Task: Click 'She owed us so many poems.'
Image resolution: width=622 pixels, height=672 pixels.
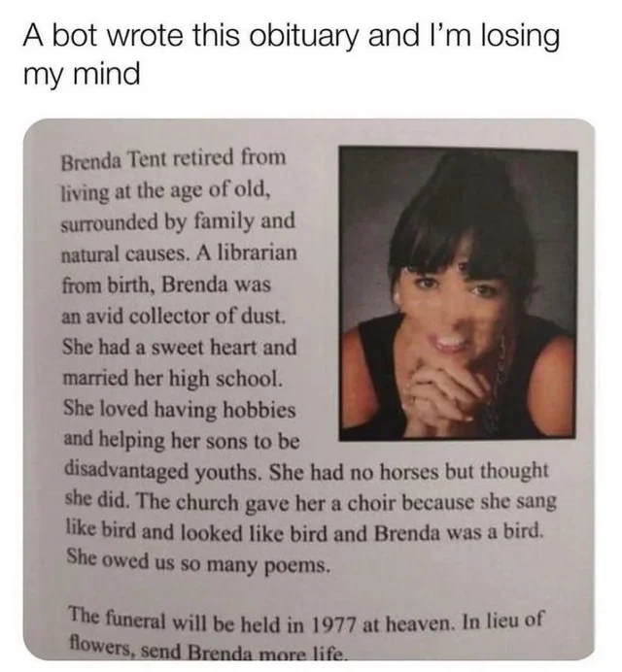Action: tap(198, 562)
